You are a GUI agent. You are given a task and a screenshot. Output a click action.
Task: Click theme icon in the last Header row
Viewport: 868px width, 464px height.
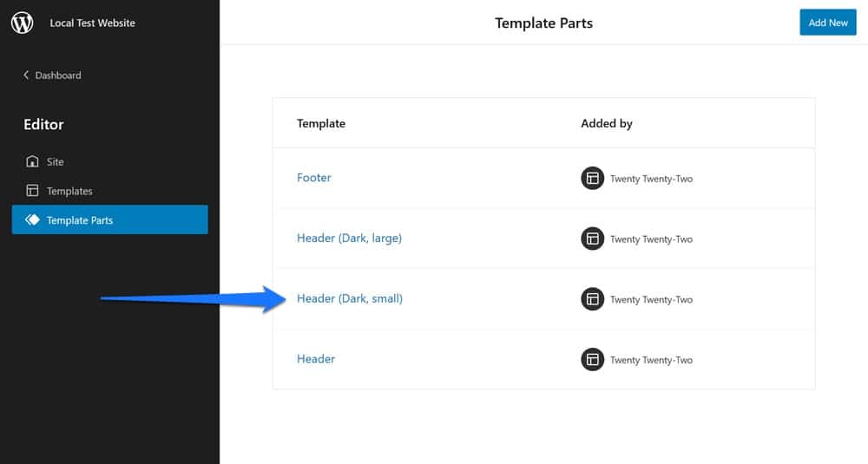(592, 359)
